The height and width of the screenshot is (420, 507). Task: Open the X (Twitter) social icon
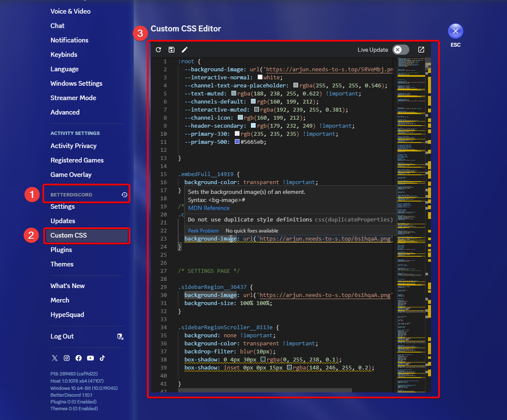[x=55, y=358]
